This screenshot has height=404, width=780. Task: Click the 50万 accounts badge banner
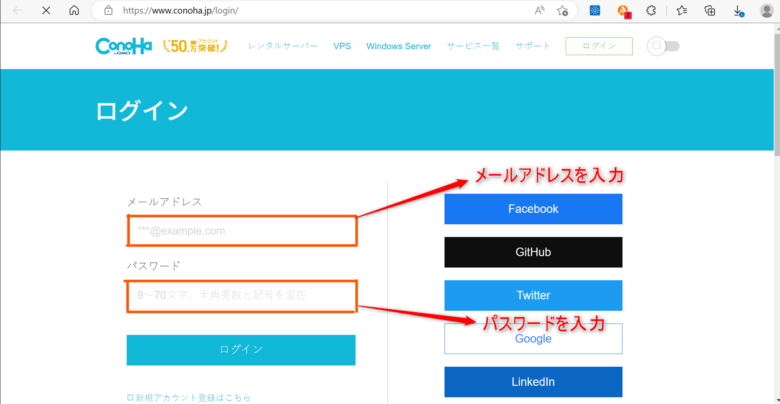point(196,46)
